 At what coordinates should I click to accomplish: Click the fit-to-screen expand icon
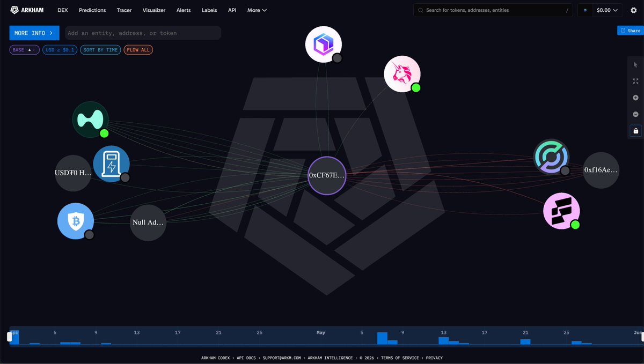[636, 81]
